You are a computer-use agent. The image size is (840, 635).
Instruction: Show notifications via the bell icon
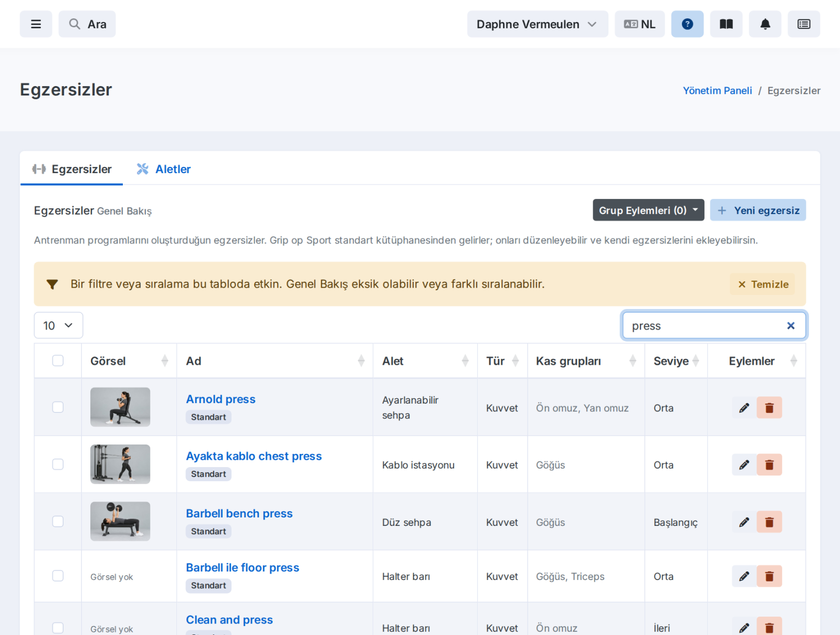[x=765, y=24]
